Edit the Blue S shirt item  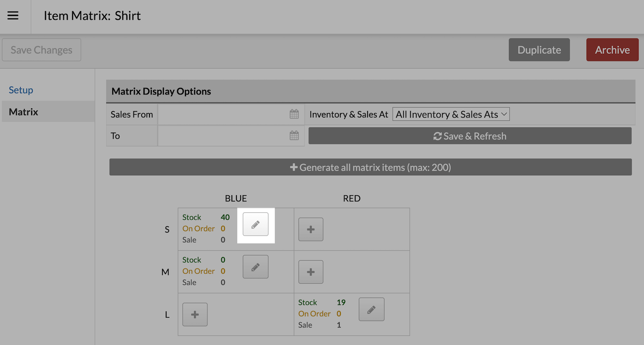coord(255,224)
